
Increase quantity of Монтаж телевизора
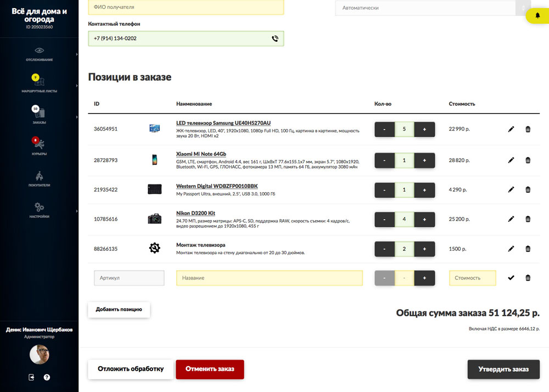coord(424,249)
